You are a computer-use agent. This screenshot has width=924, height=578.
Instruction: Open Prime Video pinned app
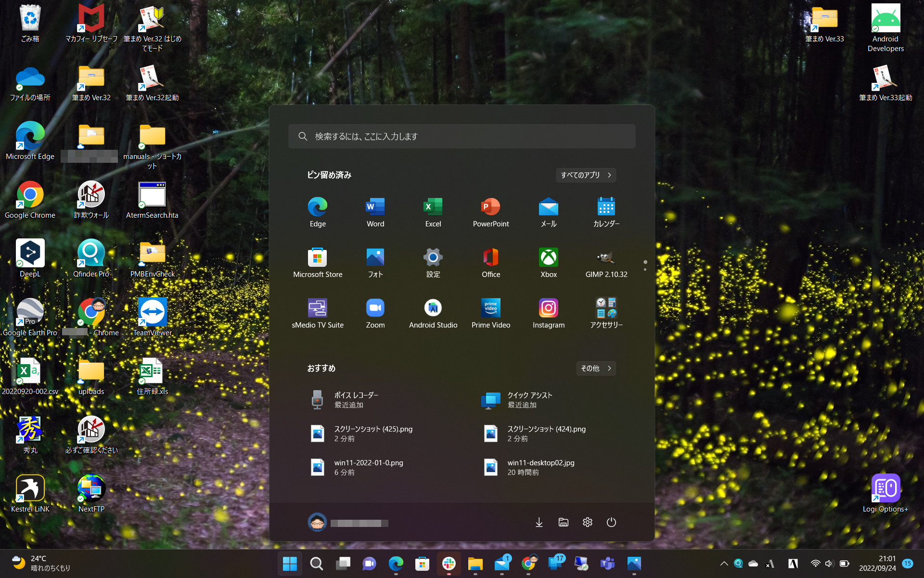click(x=491, y=314)
